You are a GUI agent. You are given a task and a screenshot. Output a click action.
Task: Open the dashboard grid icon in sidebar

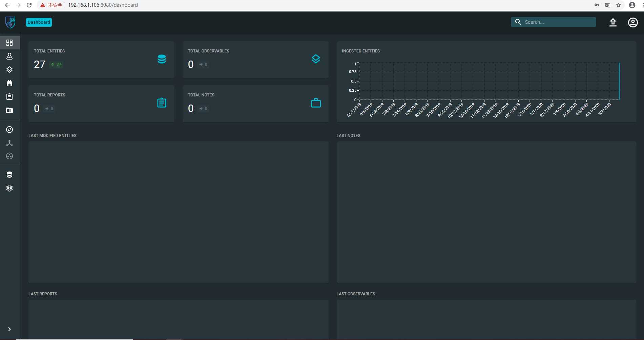coord(9,43)
